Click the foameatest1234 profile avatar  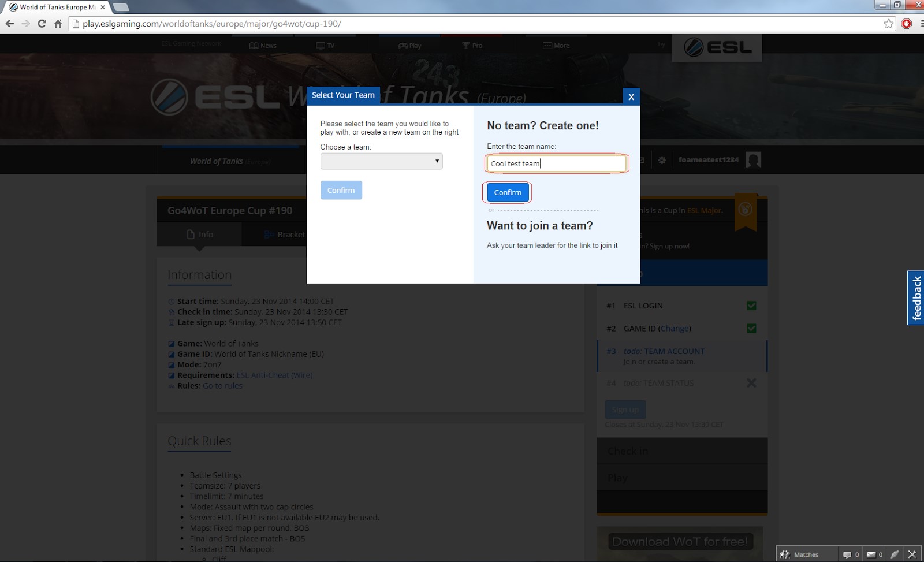[x=753, y=160]
